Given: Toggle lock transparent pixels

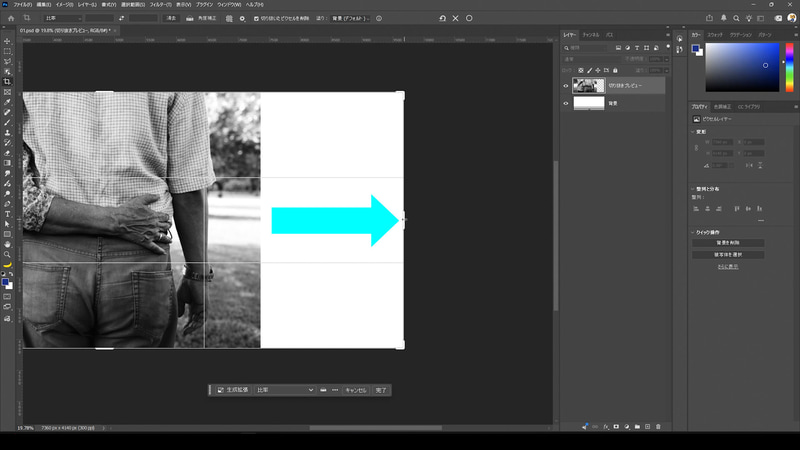Looking at the screenshot, I should (581, 70).
